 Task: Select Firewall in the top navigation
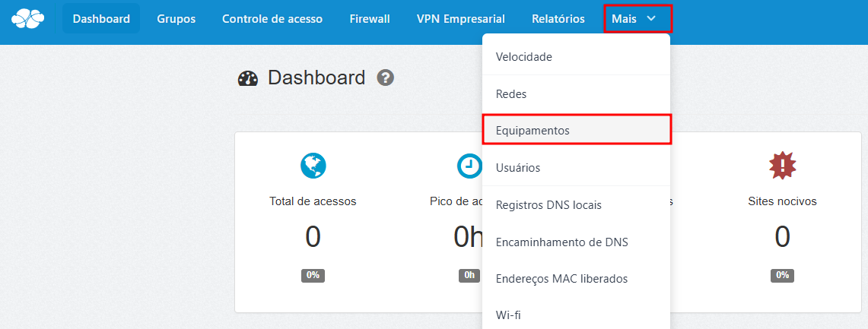tap(370, 19)
